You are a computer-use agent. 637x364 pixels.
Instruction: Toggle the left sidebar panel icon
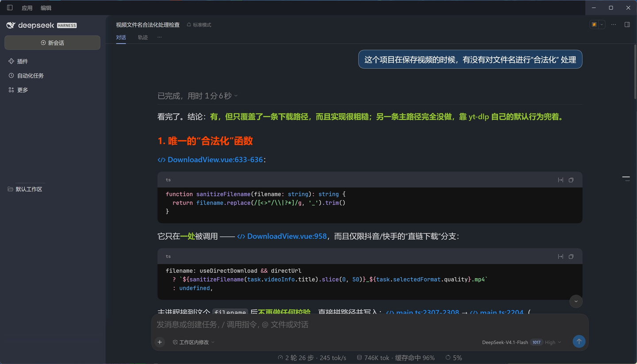[10, 8]
